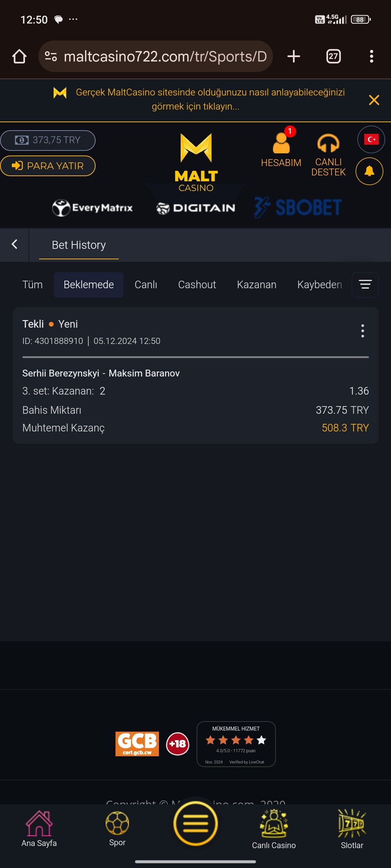Image resolution: width=391 pixels, height=868 pixels.
Task: Select the Turkish flag language icon
Action: 371,139
